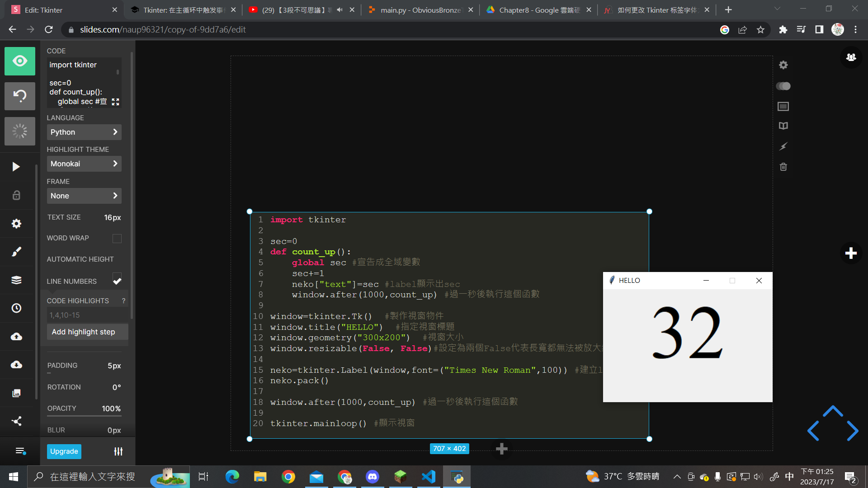Click the green preview eye button
The image size is (868, 488).
coord(20,61)
